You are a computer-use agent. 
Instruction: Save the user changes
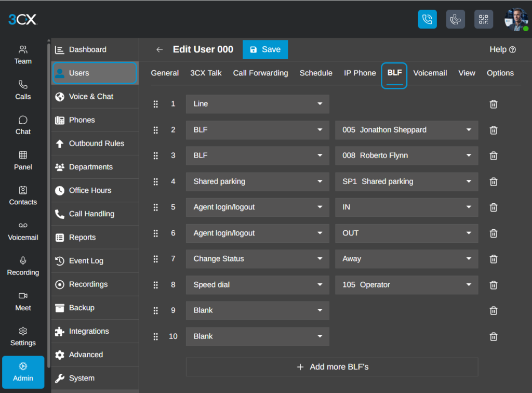click(265, 49)
